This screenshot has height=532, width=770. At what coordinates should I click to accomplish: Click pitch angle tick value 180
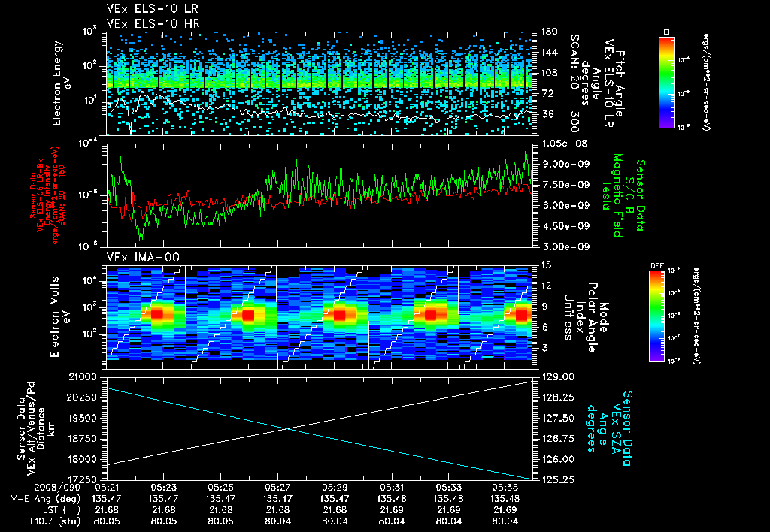549,32
